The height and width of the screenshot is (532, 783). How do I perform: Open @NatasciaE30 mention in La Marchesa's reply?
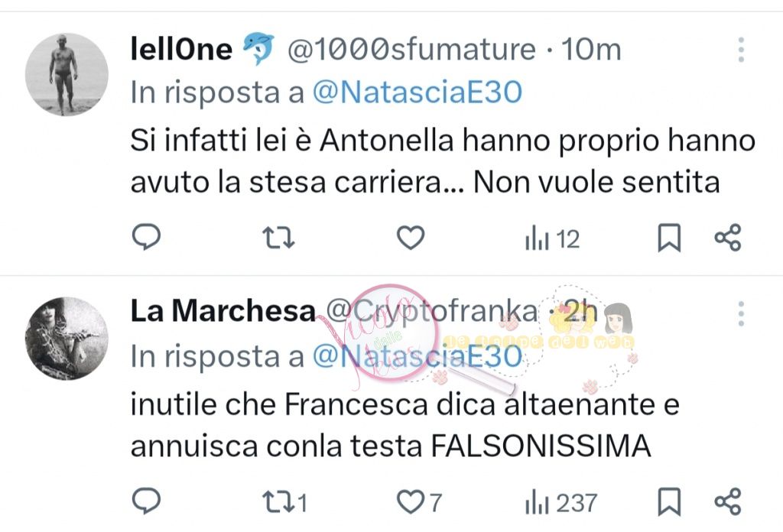pos(417,355)
